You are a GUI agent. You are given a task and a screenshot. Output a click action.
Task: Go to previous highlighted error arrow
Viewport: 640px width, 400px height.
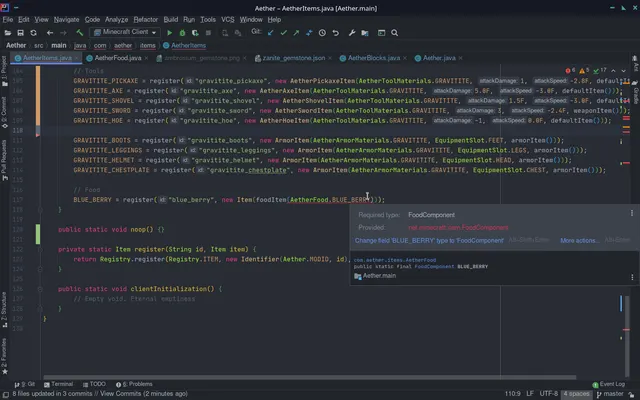(613, 71)
